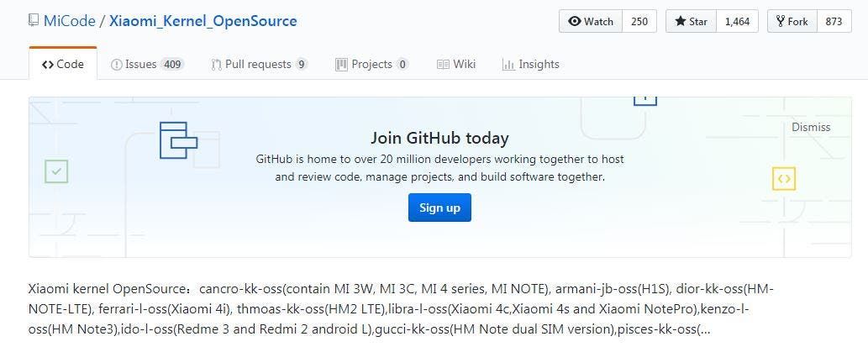Image resolution: width=868 pixels, height=347 pixels.
Task: Switch to the Issues tab
Action: [147, 64]
